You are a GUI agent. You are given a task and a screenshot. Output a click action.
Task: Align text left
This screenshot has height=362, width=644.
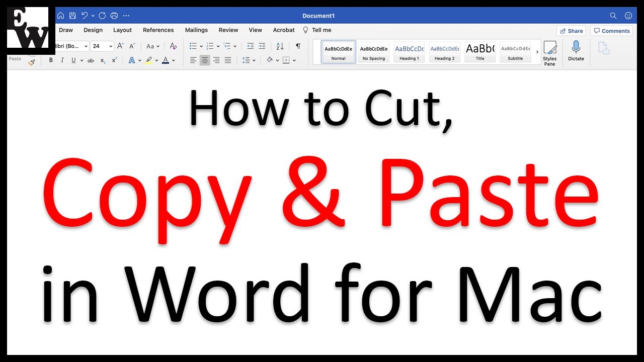pyautogui.click(x=193, y=60)
